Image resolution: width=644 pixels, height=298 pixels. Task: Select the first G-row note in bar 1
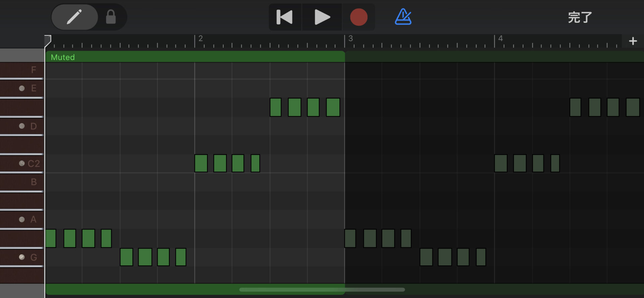coord(126,257)
